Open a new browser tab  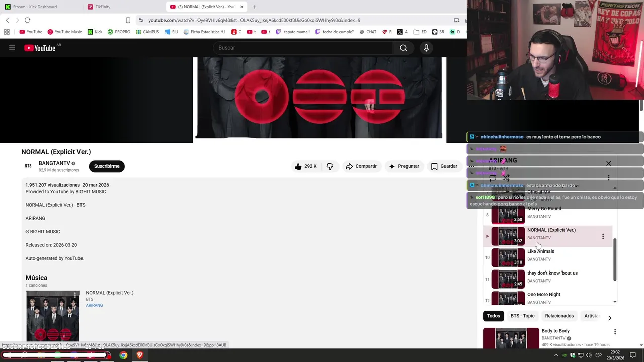[x=254, y=7]
